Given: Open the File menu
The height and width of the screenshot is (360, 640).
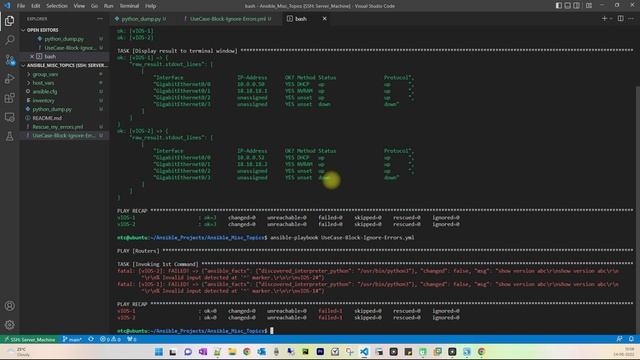Looking at the screenshot, I should (x=21, y=6).
